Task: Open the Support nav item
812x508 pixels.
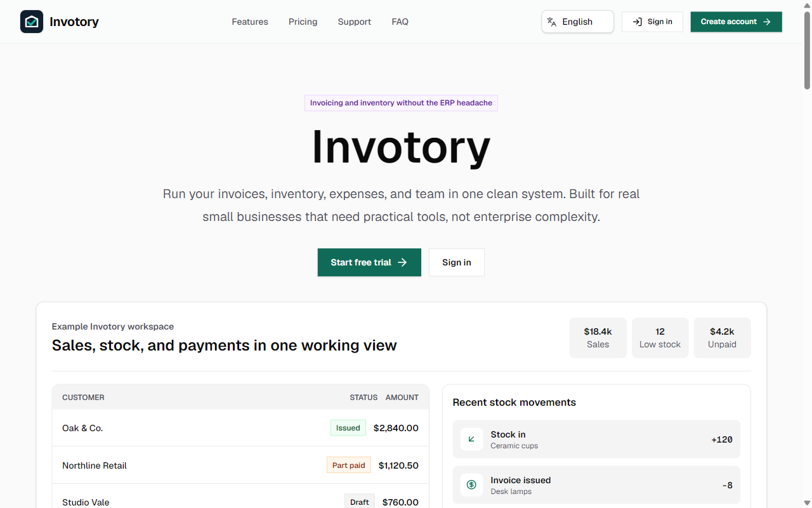Action: (355, 22)
